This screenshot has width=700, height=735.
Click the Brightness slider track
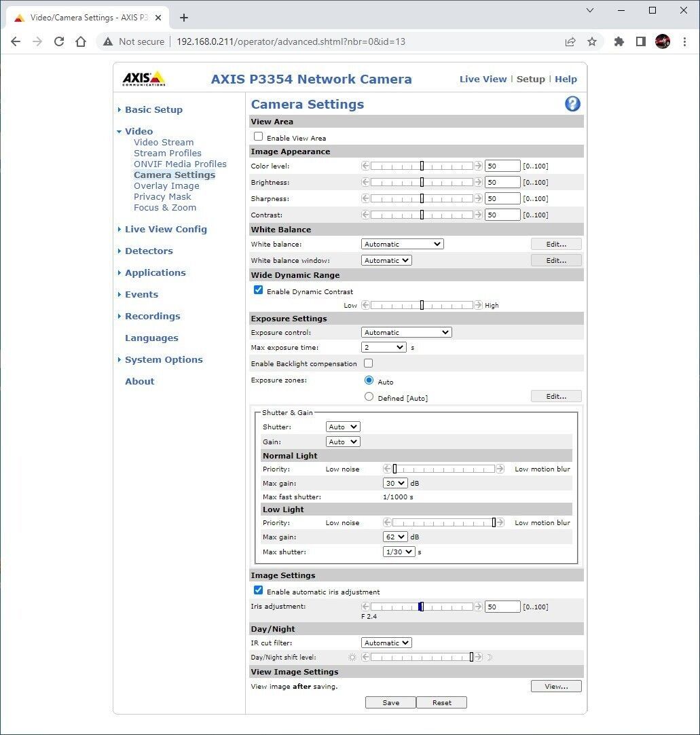(x=422, y=182)
